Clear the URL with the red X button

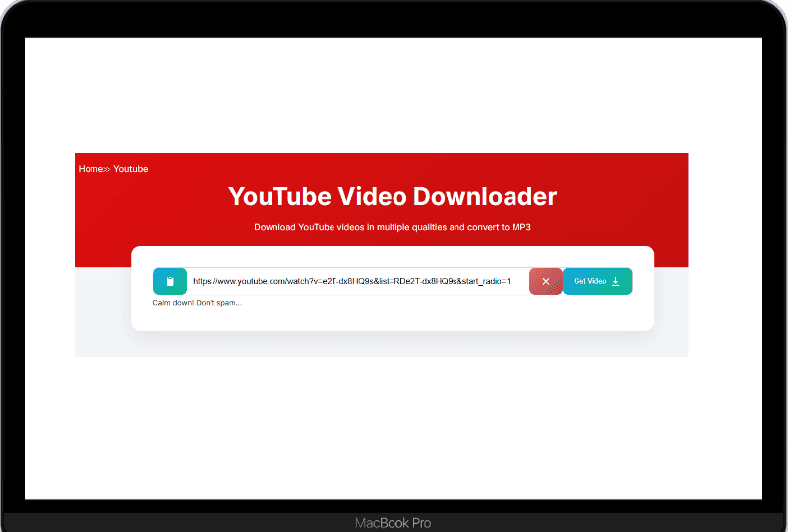pos(546,281)
